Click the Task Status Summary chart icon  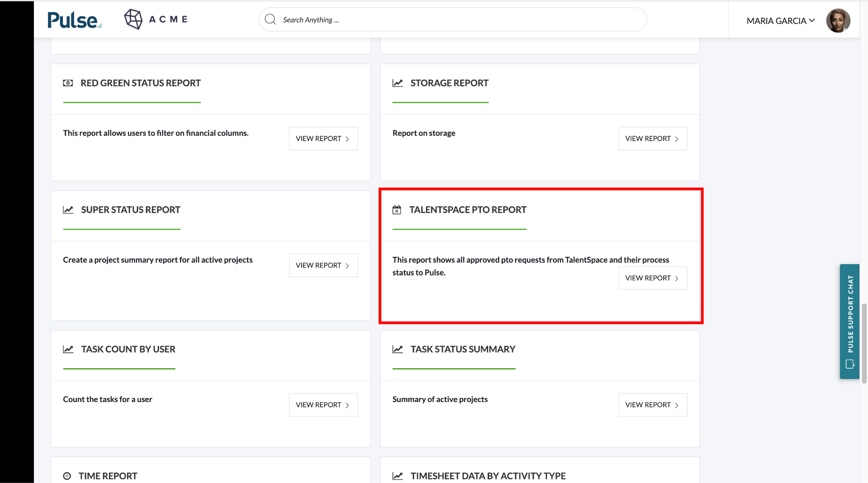397,349
